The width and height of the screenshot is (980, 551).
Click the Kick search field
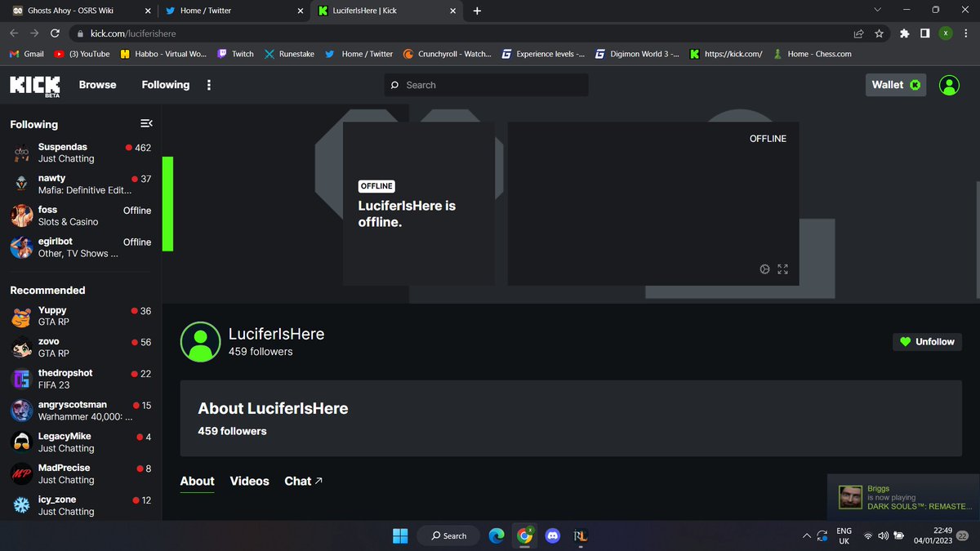pyautogui.click(x=486, y=85)
